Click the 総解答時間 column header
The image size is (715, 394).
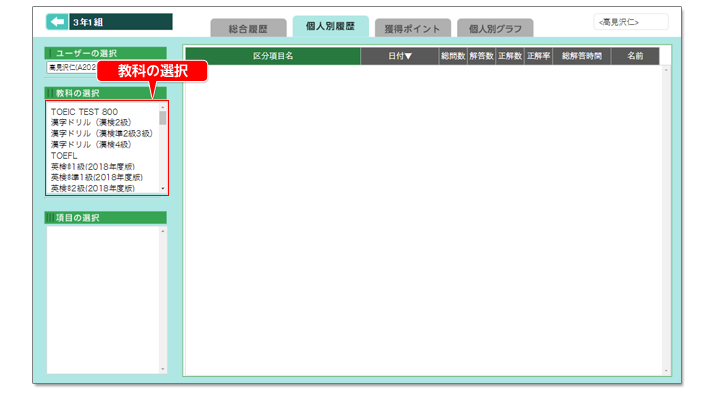582,56
